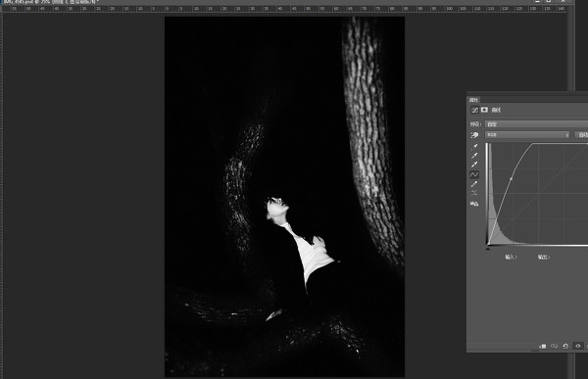Image resolution: width=588 pixels, height=379 pixels.
Task: Toggle the adjustment layer visibility eye
Action: pyautogui.click(x=578, y=346)
